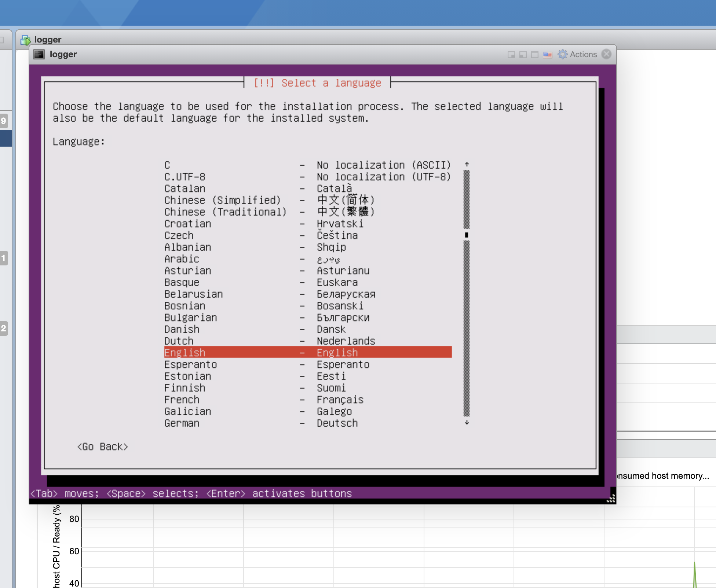Click the middle window-layout icon in toolbar
The image size is (716, 588).
pos(523,54)
